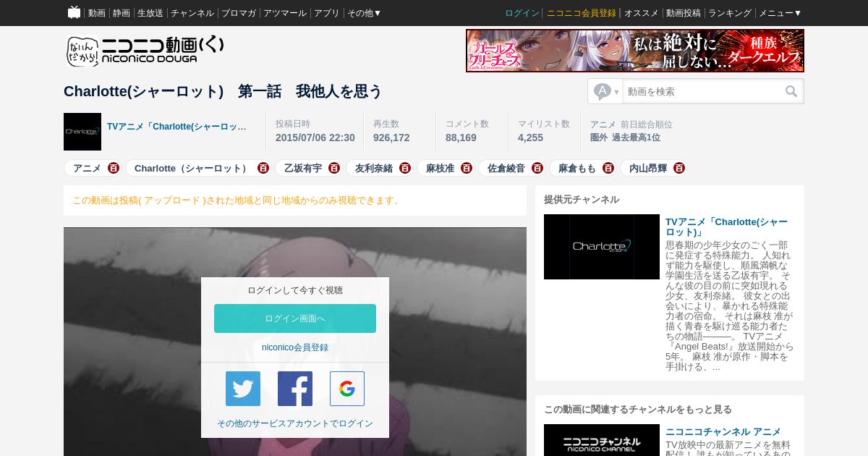Open オススメ in top bar
868x456 pixels.
click(x=642, y=13)
